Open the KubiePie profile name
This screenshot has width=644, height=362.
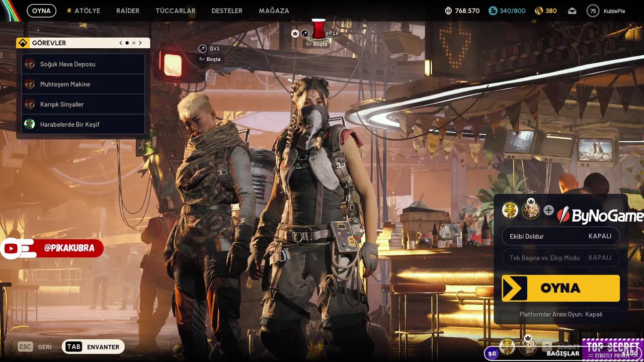click(x=614, y=11)
